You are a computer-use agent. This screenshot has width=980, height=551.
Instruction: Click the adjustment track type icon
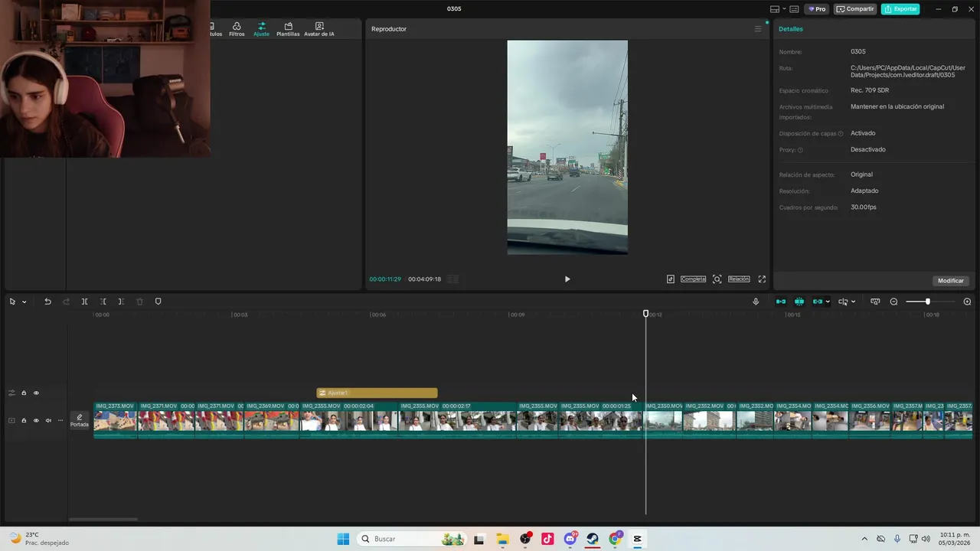pyautogui.click(x=11, y=393)
